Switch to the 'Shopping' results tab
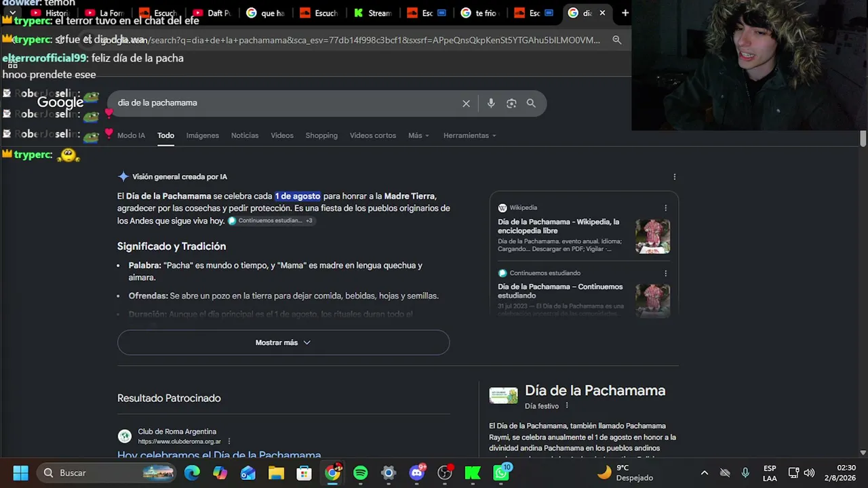The image size is (868, 488). [321, 136]
